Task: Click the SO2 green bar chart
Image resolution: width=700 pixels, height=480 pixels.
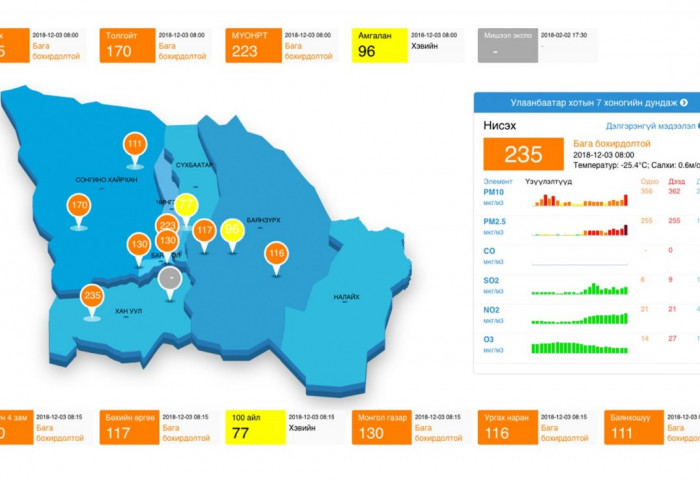Action: [x=580, y=288]
